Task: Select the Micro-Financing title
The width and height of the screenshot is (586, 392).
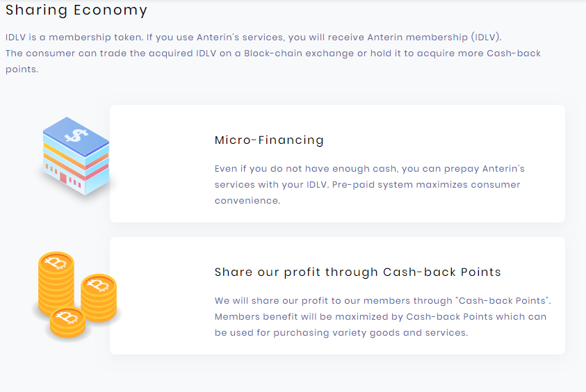Action: (269, 140)
